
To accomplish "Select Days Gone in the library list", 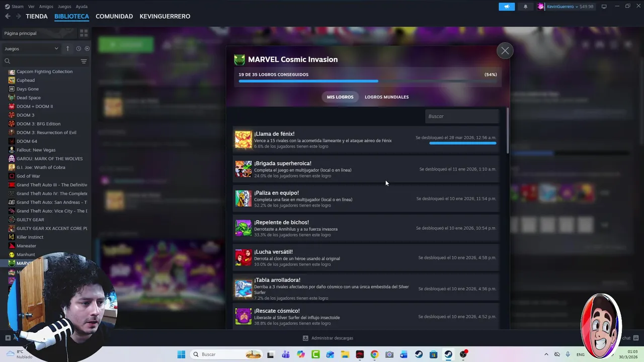I will click(x=28, y=89).
